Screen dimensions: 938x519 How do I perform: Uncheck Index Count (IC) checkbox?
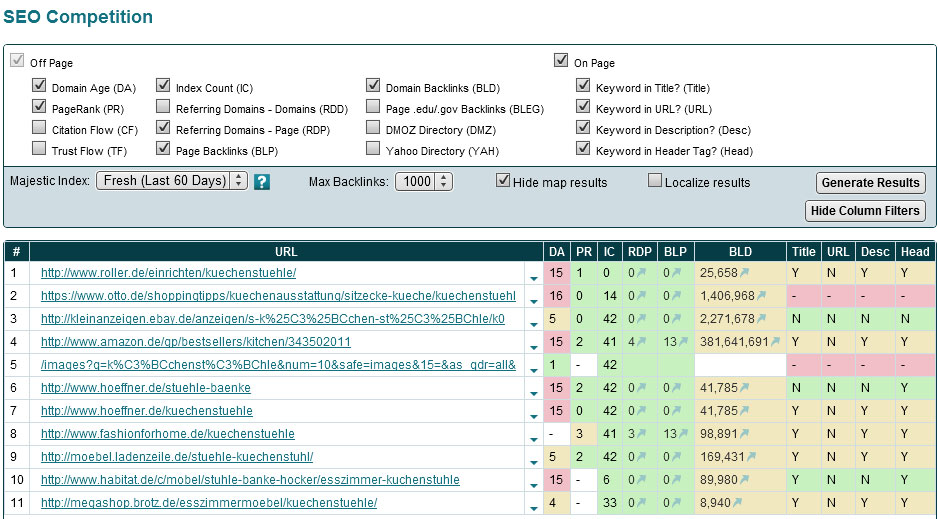point(163,86)
